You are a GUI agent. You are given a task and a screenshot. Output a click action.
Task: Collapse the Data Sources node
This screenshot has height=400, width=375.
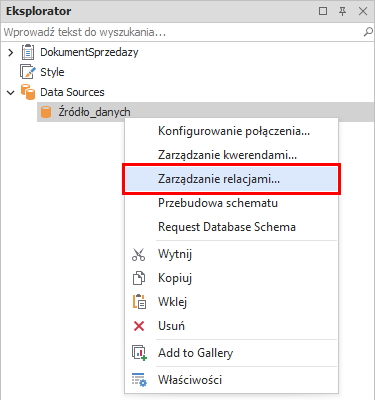click(x=11, y=92)
